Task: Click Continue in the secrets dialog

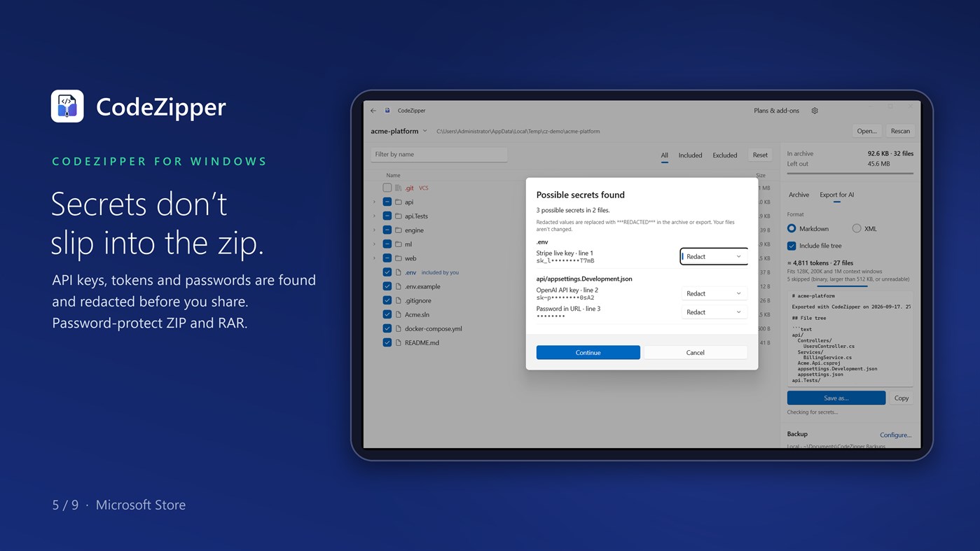Action: (588, 353)
